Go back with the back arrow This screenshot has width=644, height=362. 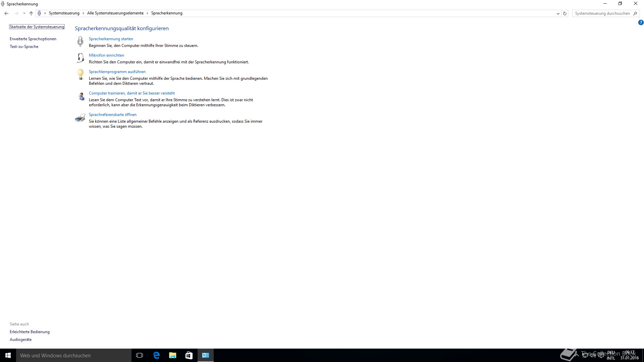[6, 13]
